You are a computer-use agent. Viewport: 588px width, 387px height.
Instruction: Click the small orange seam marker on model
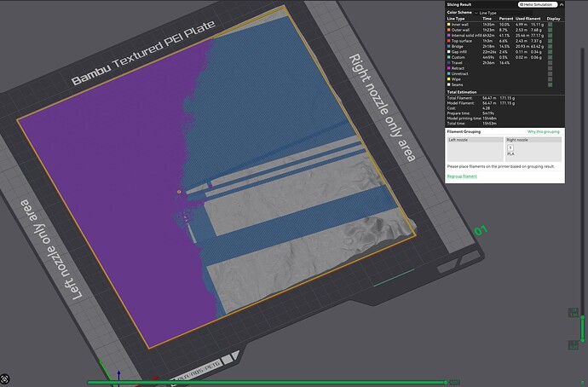point(179,192)
